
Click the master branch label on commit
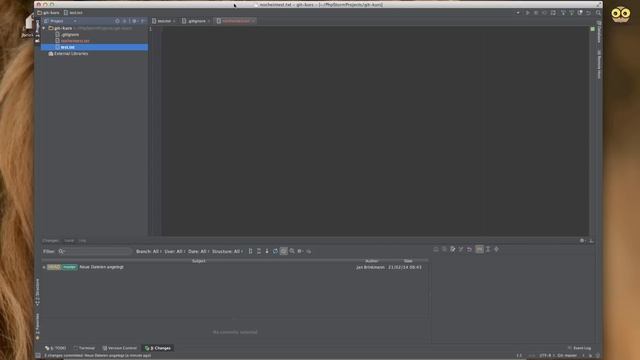click(69, 267)
